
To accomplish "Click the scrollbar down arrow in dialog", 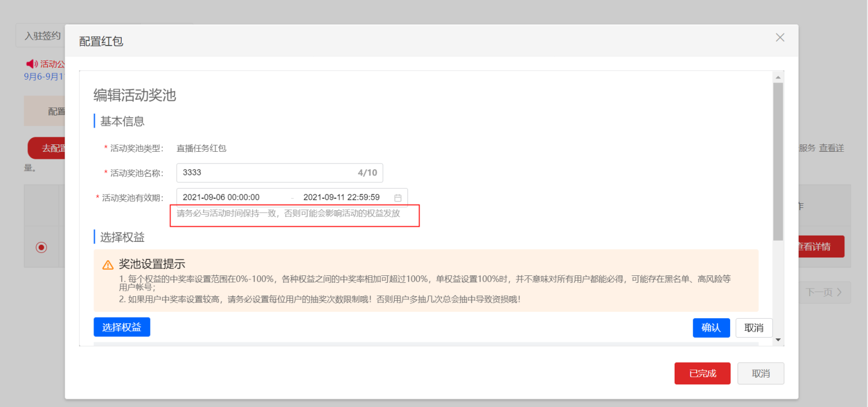I will pos(778,340).
